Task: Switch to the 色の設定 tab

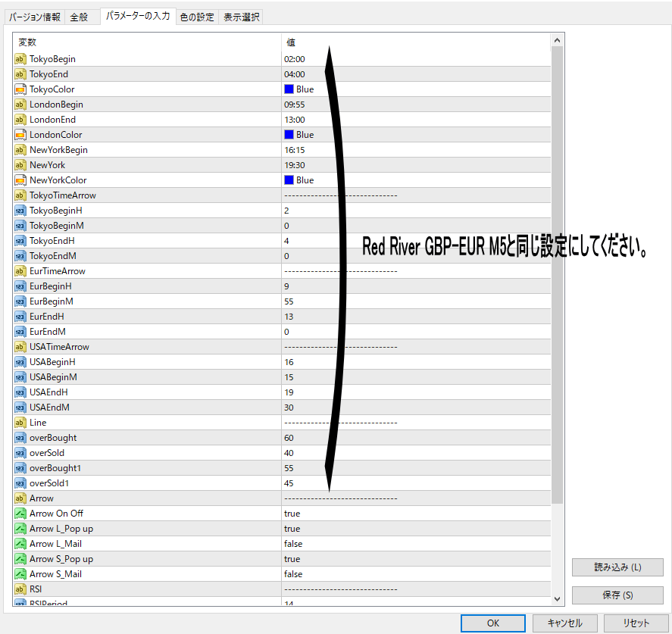Action: click(197, 17)
